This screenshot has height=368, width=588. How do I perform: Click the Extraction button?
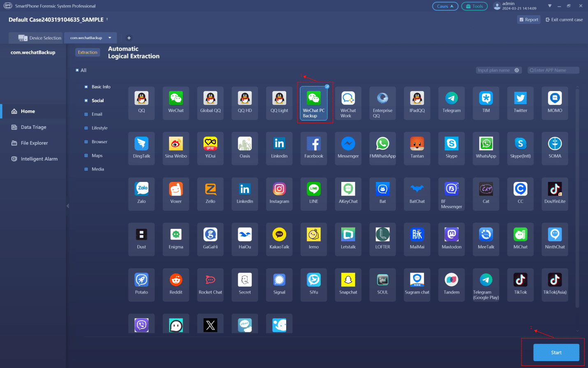88,52
